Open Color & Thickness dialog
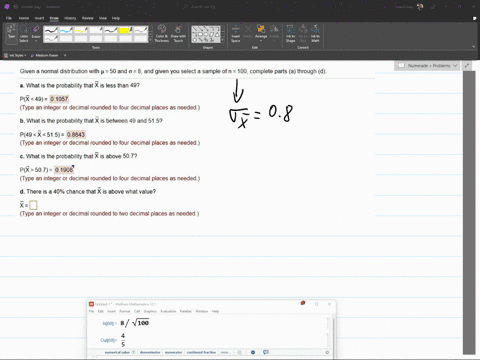Screen dimensions: 480x360 (162, 34)
